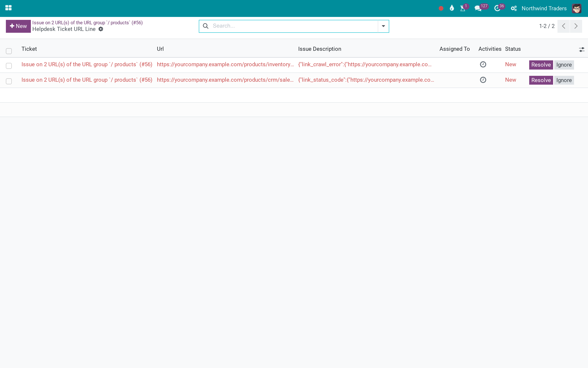This screenshot has width=588, height=368.
Task: Open activity clock for the inventory URL row
Action: click(483, 65)
